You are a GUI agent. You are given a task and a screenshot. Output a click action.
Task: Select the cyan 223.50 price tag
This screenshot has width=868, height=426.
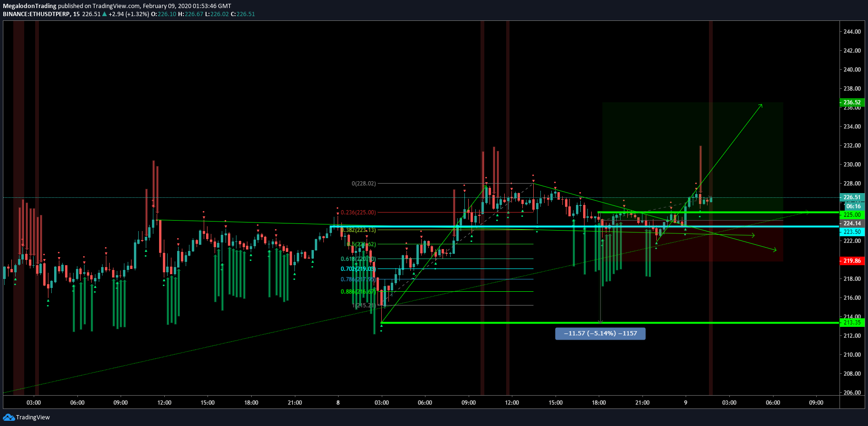pyautogui.click(x=852, y=232)
